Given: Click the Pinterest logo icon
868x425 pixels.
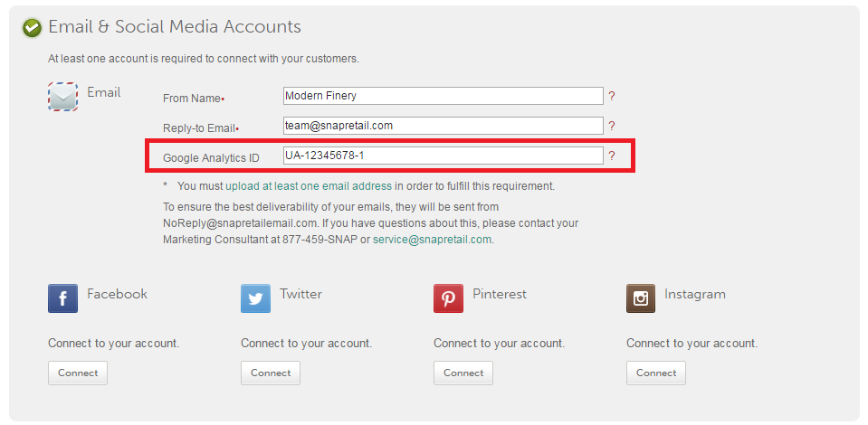Looking at the screenshot, I should point(448,298).
